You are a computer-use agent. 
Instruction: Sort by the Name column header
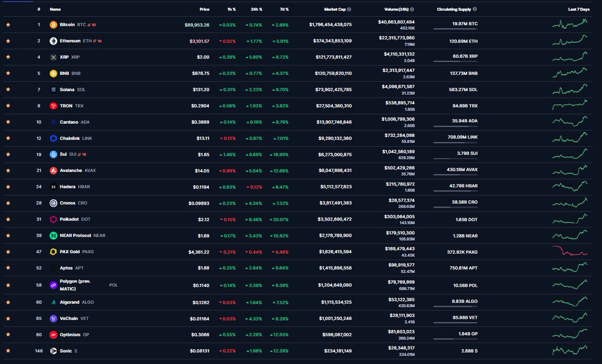tap(55, 9)
